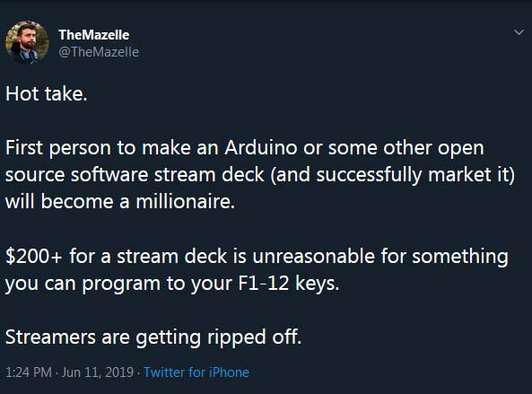The width and height of the screenshot is (532, 394).
Task: Click the 1:24 PM timestamp
Action: 29,372
